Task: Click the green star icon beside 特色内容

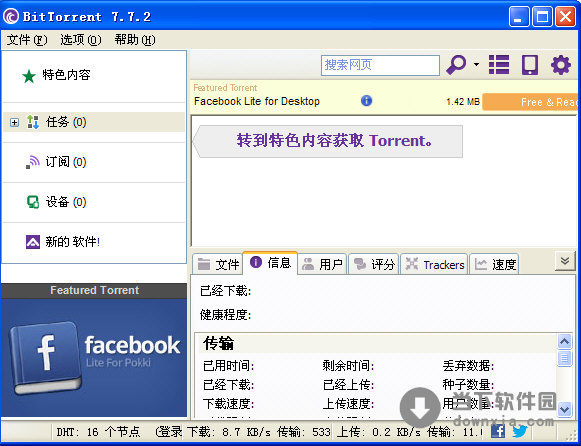Action: pyautogui.click(x=29, y=76)
